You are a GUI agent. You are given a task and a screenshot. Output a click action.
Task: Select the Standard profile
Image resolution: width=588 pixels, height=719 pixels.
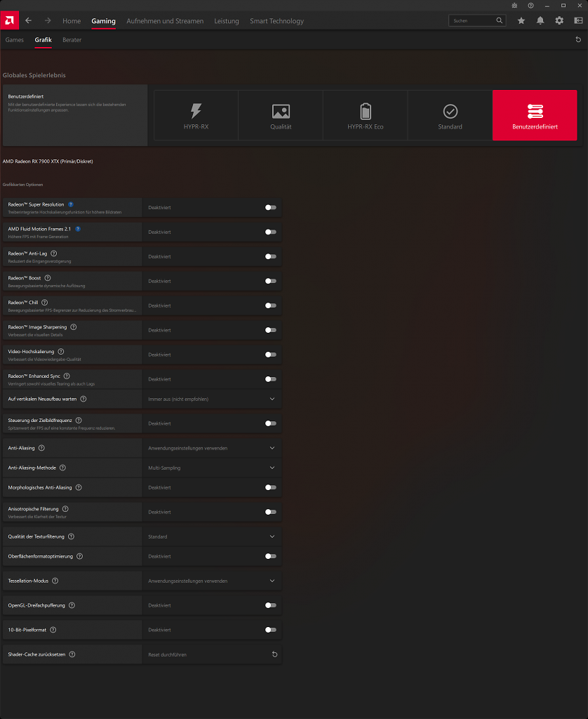pyautogui.click(x=450, y=115)
